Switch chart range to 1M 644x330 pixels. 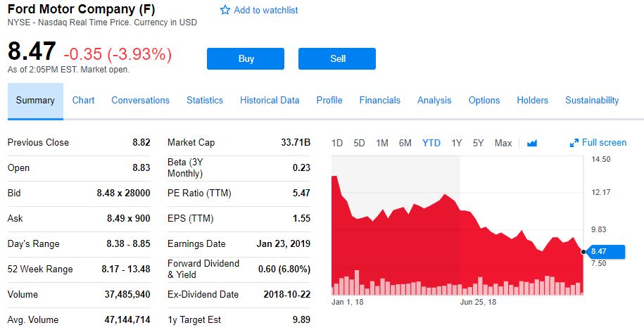[382, 143]
